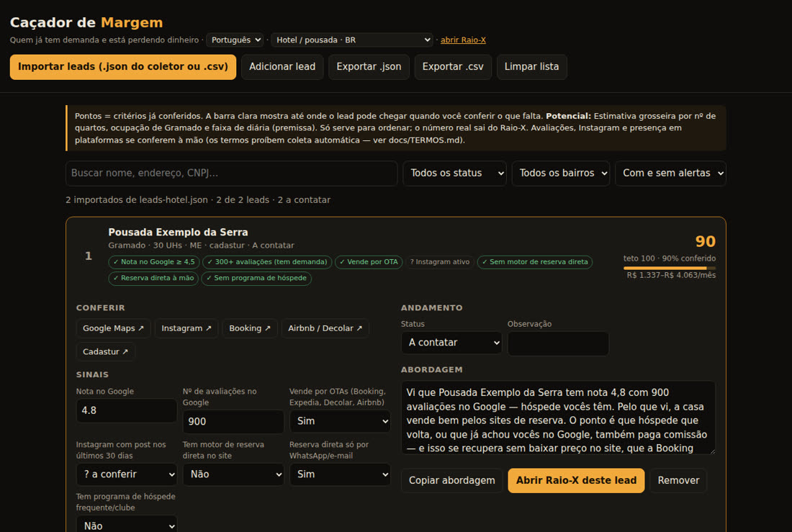Click the Observação text field

coord(558,343)
